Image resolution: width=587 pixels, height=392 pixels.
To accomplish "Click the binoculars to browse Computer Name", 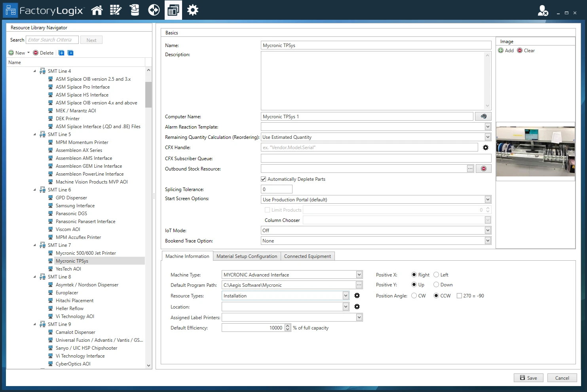I will pos(483,116).
